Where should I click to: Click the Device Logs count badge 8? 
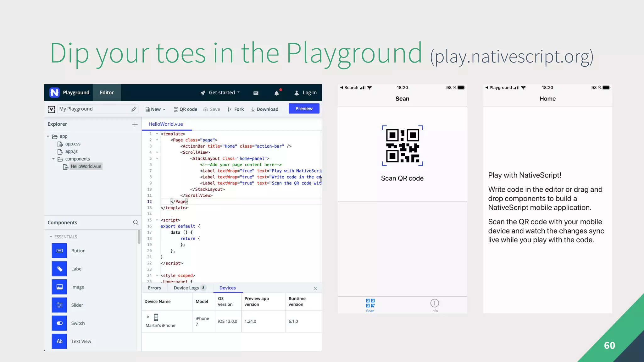[x=203, y=288]
